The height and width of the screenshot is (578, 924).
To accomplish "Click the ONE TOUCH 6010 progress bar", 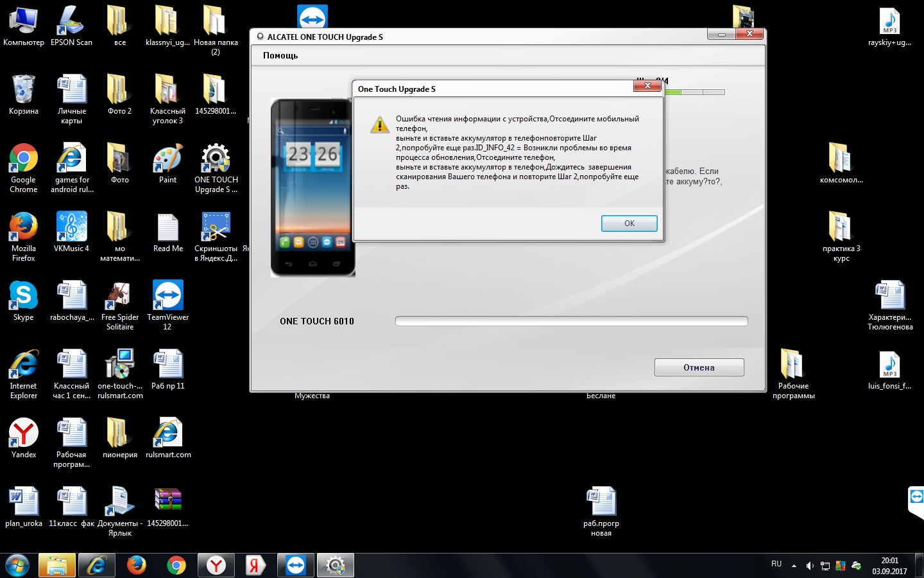I will point(571,321).
